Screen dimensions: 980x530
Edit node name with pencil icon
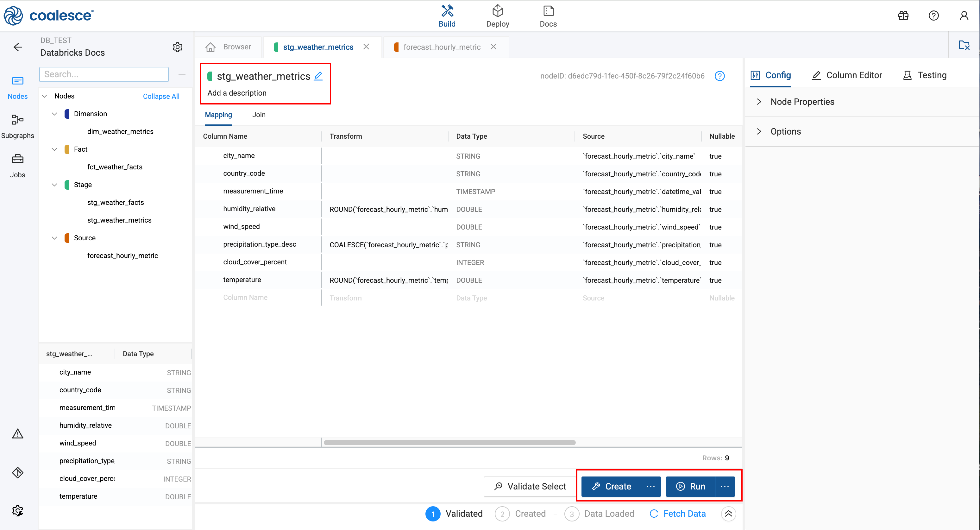tap(318, 76)
